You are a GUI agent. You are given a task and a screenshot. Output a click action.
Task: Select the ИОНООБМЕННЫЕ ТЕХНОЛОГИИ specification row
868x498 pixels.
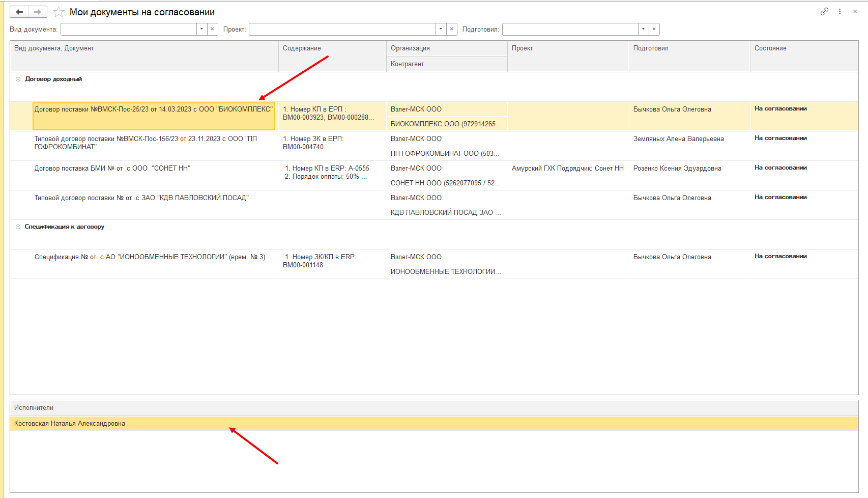pos(434,264)
